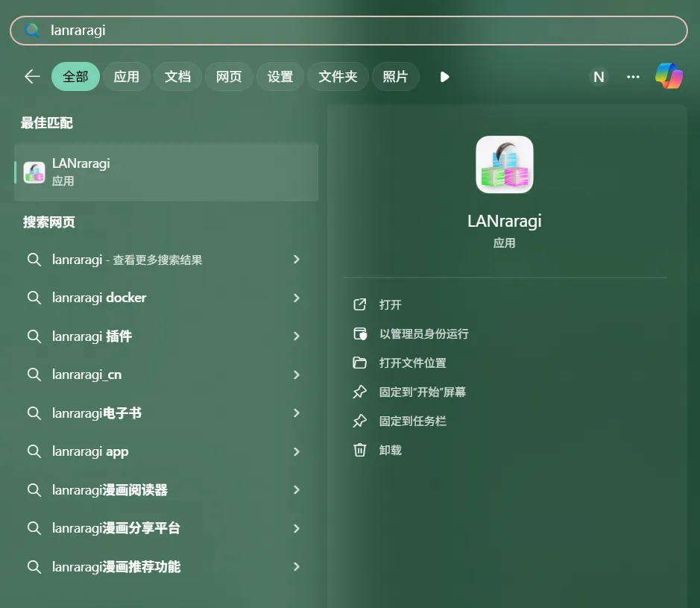This screenshot has width=700, height=608.
Task: Click the large LANraragi app icon in the details pane
Action: tap(504, 164)
